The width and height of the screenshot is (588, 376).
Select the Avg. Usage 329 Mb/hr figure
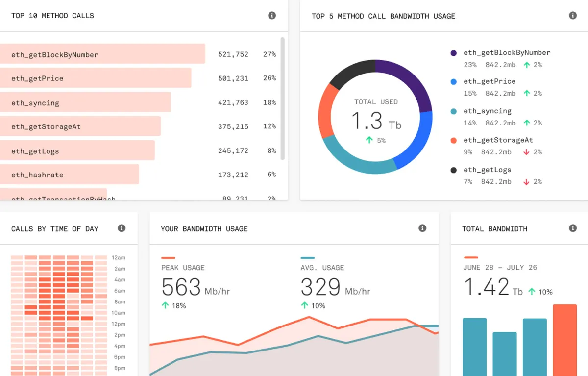pyautogui.click(x=335, y=287)
